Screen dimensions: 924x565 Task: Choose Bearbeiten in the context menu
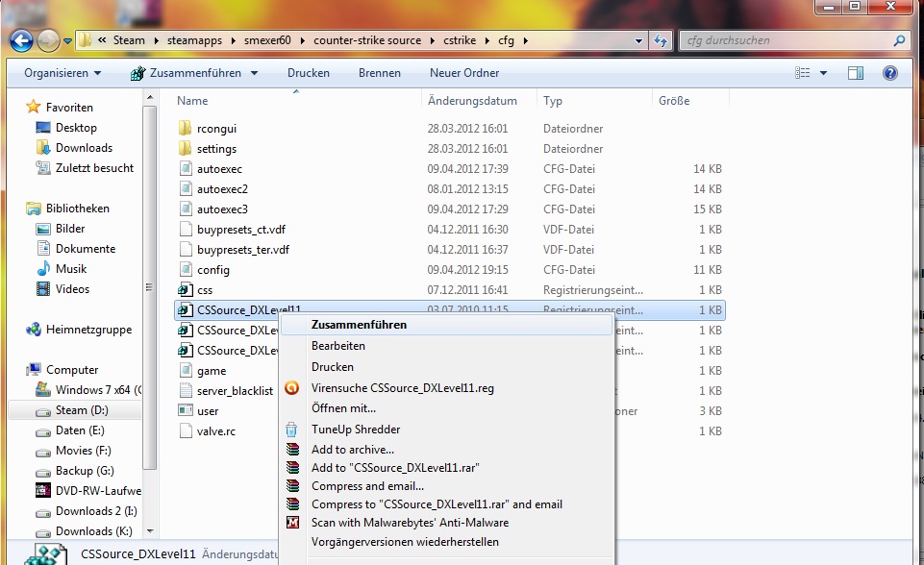point(338,346)
